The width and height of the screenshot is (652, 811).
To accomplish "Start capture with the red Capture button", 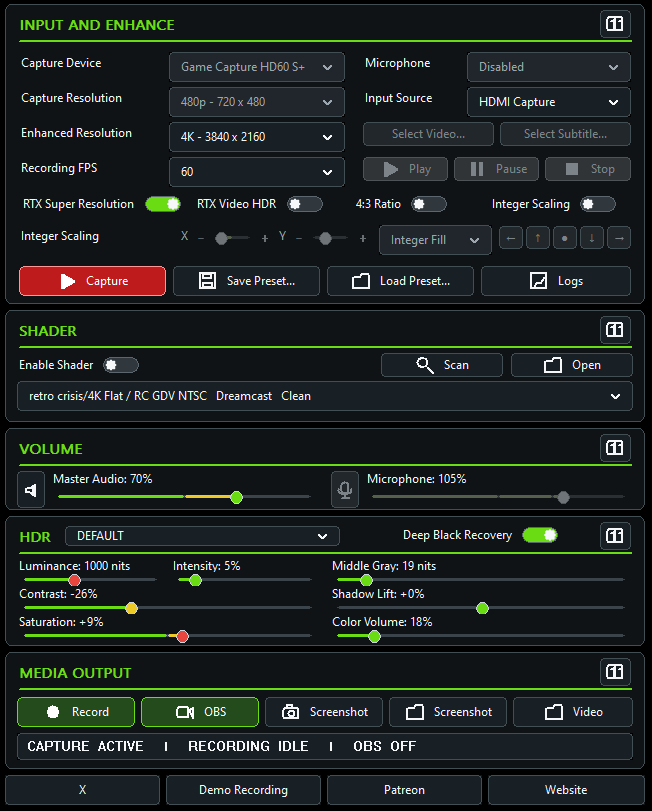I will 93,281.
